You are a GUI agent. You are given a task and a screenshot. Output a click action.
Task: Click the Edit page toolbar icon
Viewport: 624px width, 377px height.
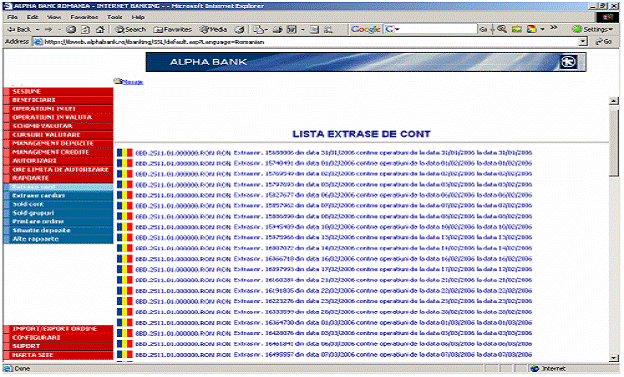[292, 29]
